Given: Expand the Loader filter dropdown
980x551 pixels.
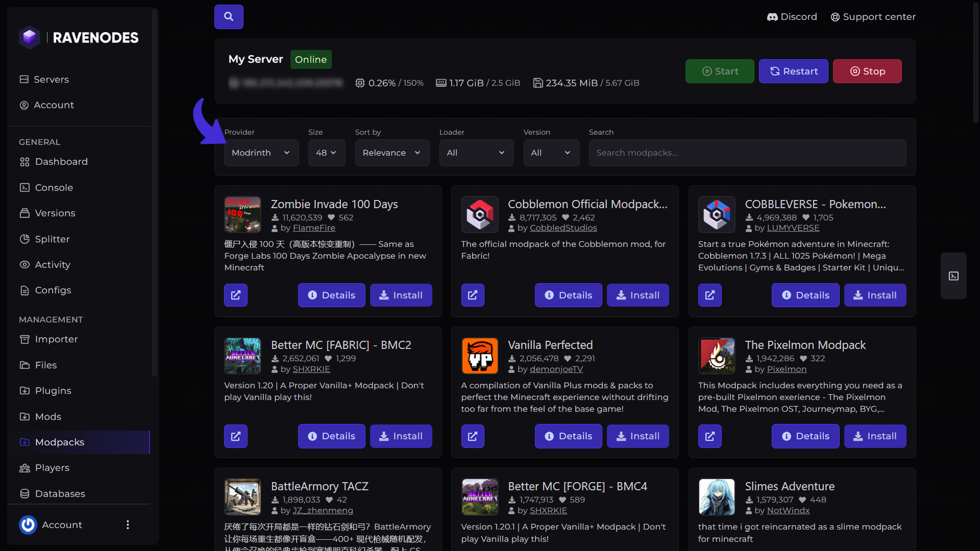Looking at the screenshot, I should click(476, 153).
